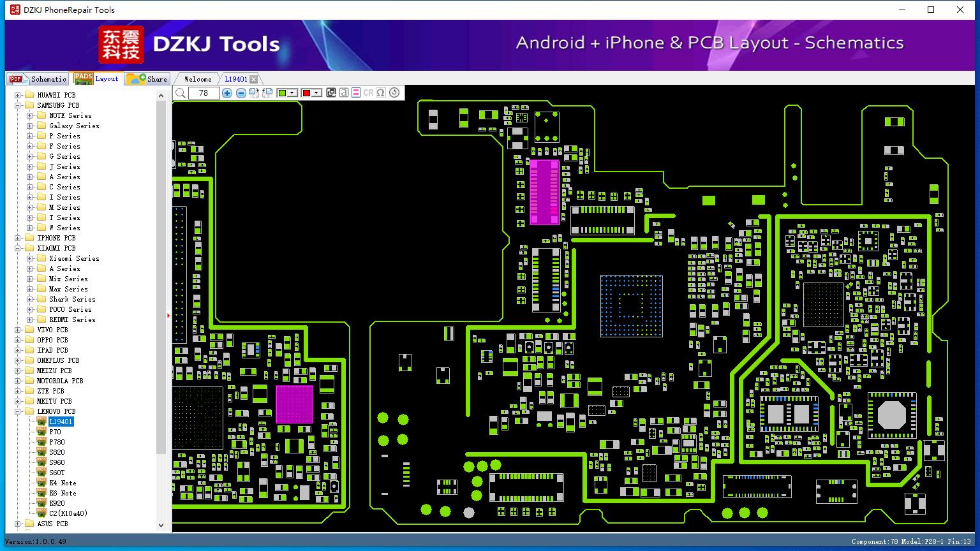This screenshot has height=551, width=980.
Task: Collapse the SAMSUNG PCB tree node
Action: pos(18,105)
